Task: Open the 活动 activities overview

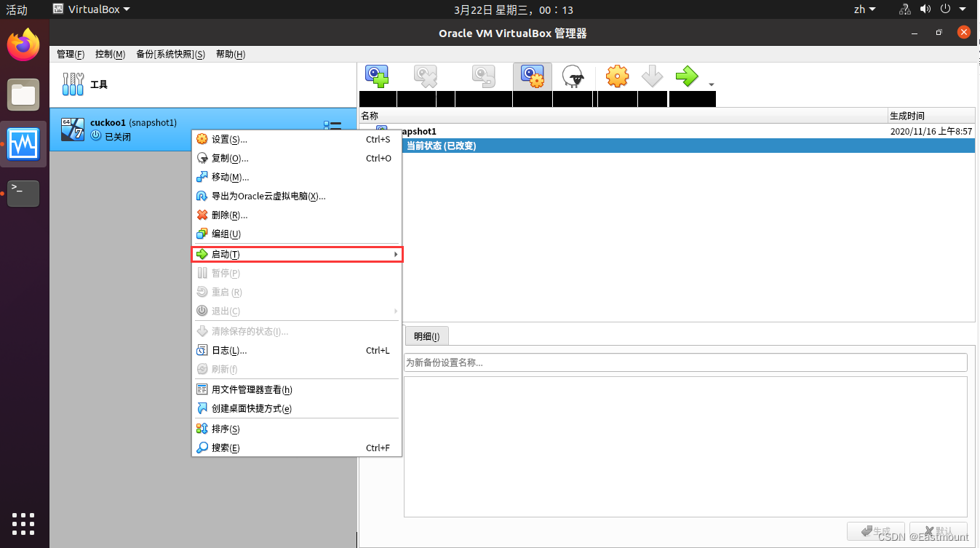Action: (17, 9)
